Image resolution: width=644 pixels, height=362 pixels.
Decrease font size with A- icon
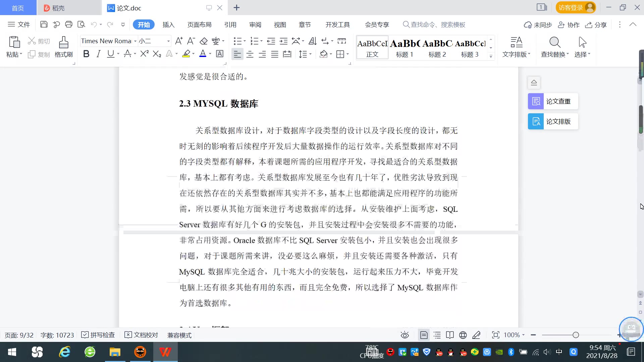tap(191, 41)
